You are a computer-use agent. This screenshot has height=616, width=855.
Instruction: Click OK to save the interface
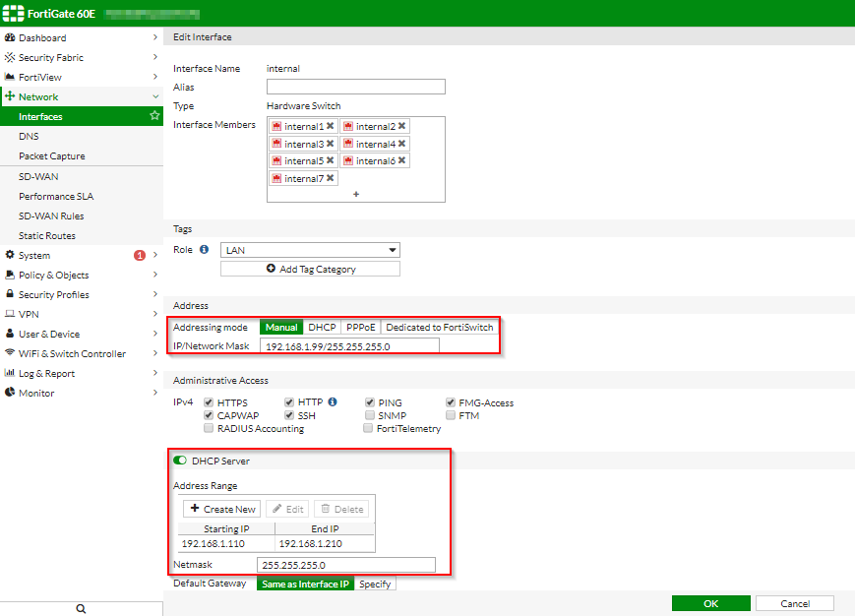(x=710, y=603)
